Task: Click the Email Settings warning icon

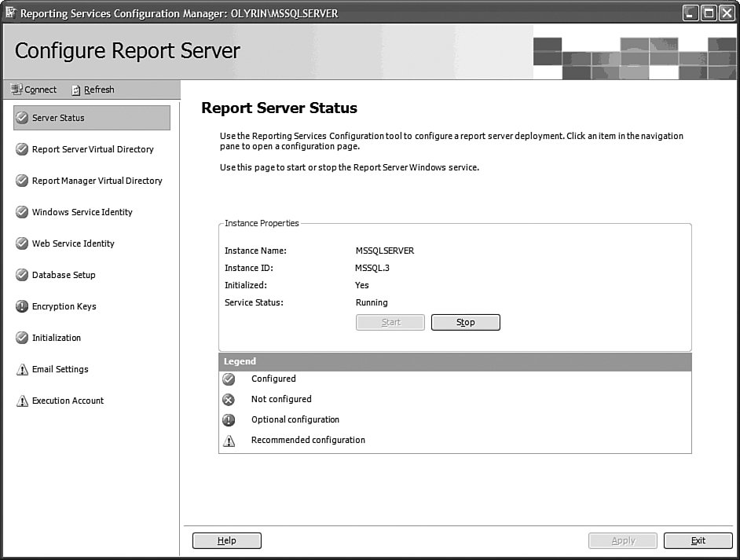Action: 22,369
